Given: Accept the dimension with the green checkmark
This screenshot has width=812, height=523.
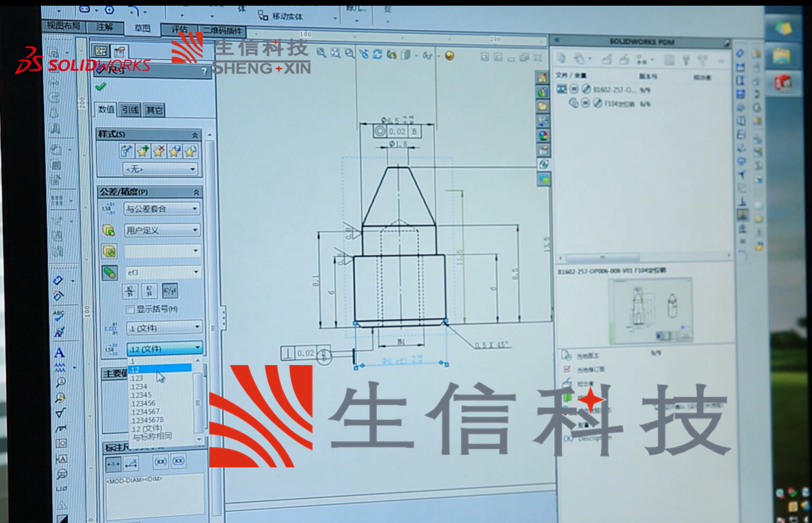Looking at the screenshot, I should click(x=101, y=87).
